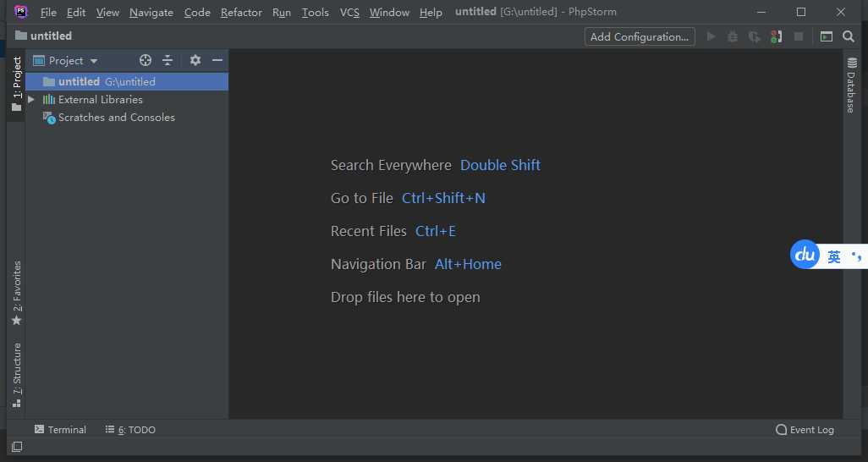The image size is (868, 462).
Task: Select the untitled G:\untitled project root
Action: [127, 81]
